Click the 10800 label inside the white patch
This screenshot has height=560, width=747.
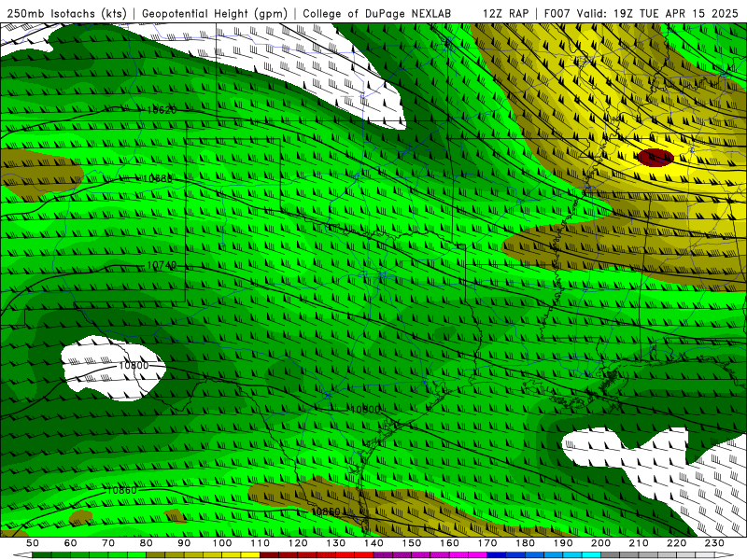(x=134, y=365)
